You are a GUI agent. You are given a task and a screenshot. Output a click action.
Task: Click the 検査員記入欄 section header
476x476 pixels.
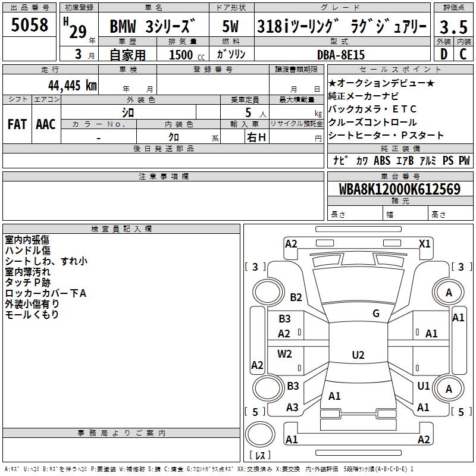point(121,229)
